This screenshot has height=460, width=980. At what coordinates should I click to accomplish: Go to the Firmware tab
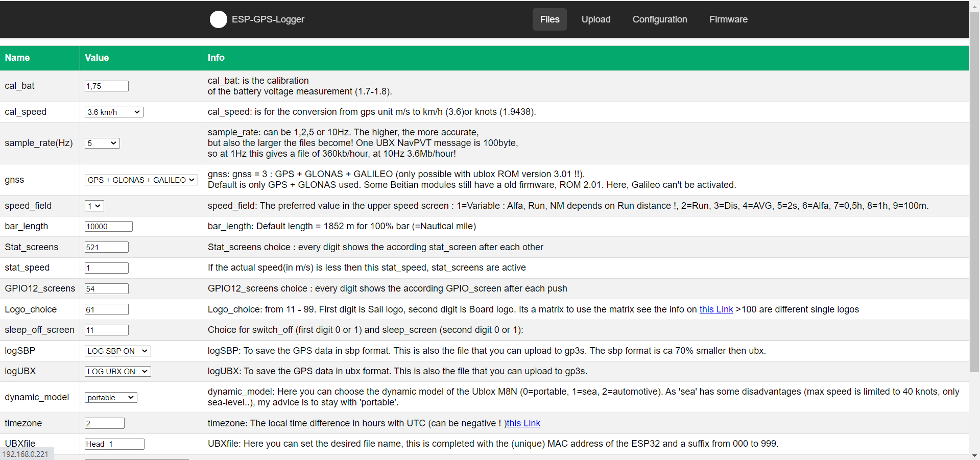pyautogui.click(x=728, y=19)
